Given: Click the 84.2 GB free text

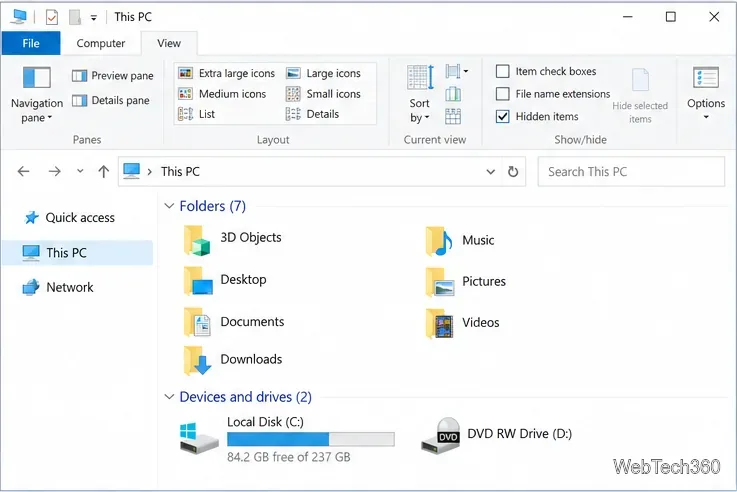Looking at the screenshot, I should (289, 457).
